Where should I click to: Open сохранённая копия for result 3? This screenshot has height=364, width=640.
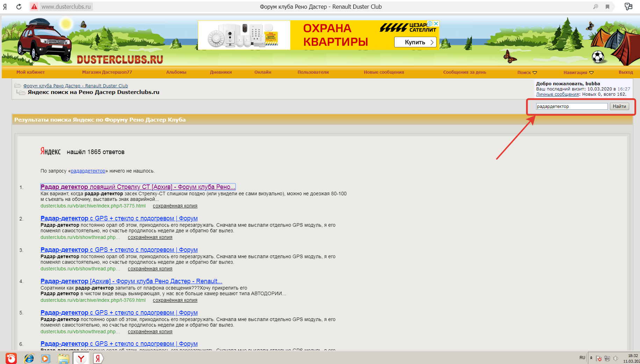[150, 269]
